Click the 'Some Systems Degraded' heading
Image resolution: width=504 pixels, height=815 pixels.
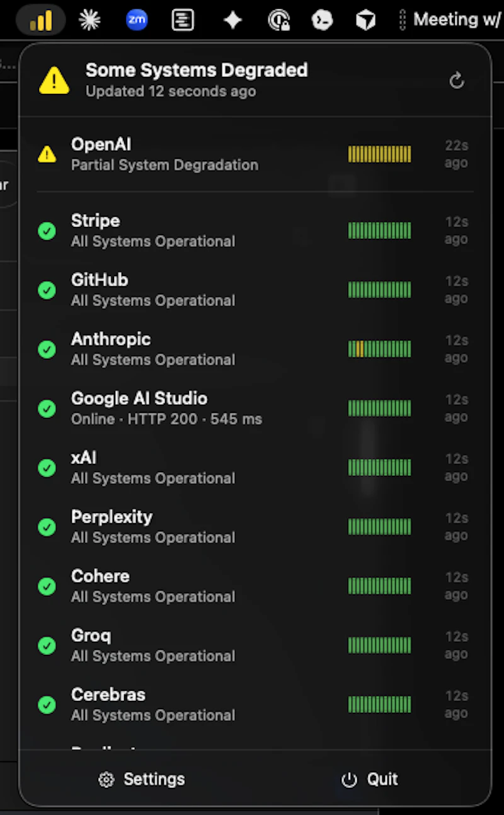pyautogui.click(x=197, y=70)
